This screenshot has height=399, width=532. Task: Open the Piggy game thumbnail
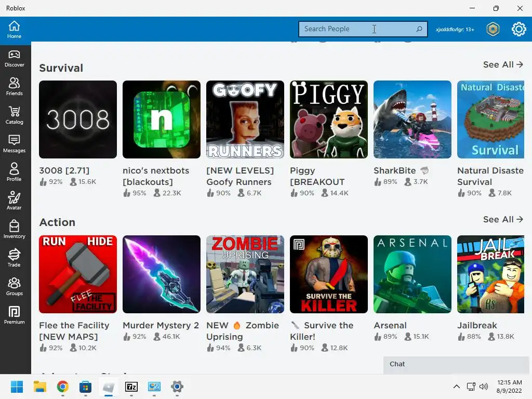click(329, 119)
